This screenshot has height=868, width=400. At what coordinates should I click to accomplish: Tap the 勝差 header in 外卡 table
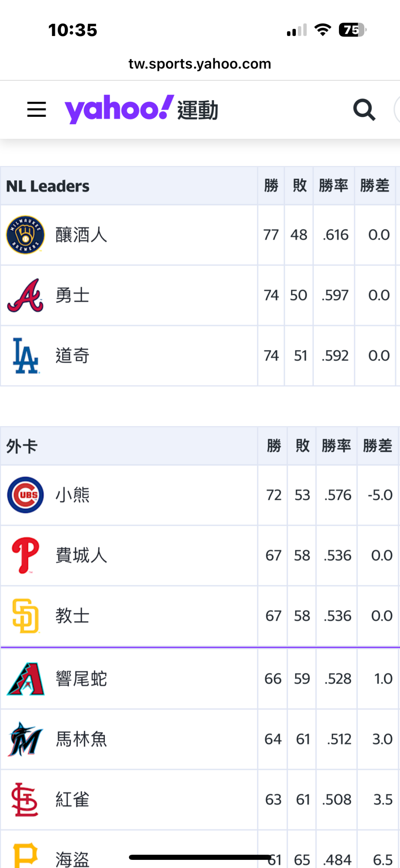click(x=377, y=446)
